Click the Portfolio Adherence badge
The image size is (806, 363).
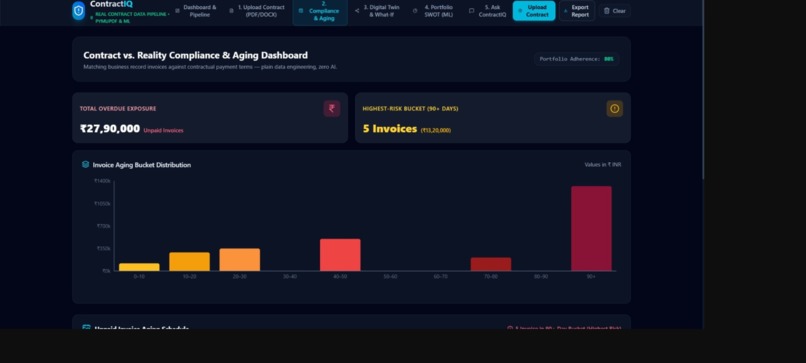pyautogui.click(x=576, y=59)
